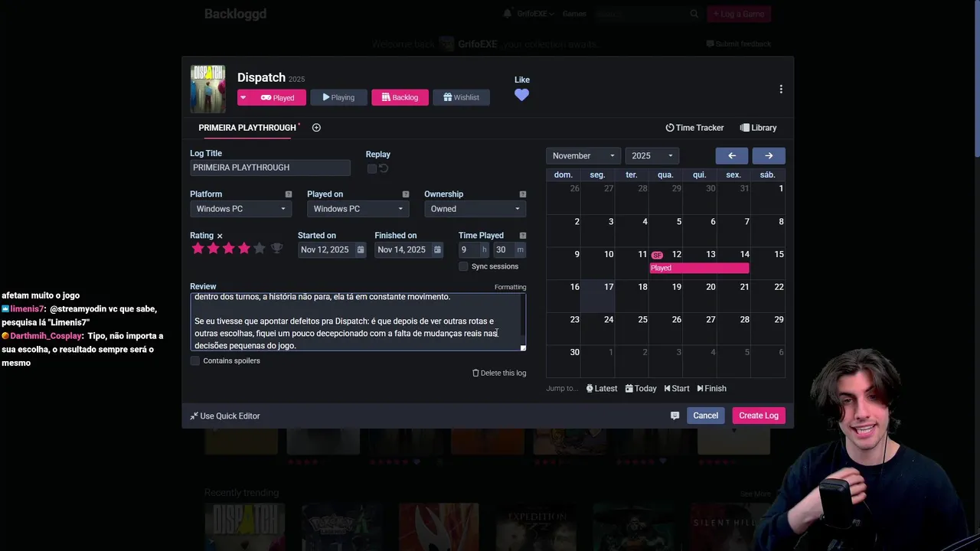Open the three-dot options menu
This screenshot has height=551, width=980.
781,90
